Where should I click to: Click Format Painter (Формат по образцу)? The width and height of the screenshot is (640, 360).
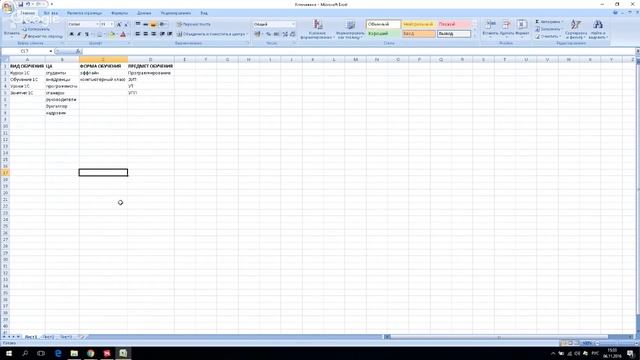[42, 36]
